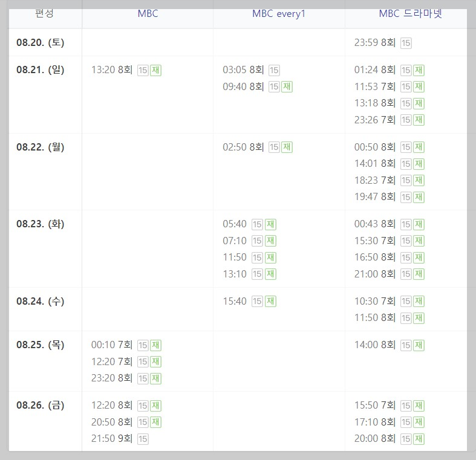Click the 21:50 9회 entry

(x=112, y=438)
